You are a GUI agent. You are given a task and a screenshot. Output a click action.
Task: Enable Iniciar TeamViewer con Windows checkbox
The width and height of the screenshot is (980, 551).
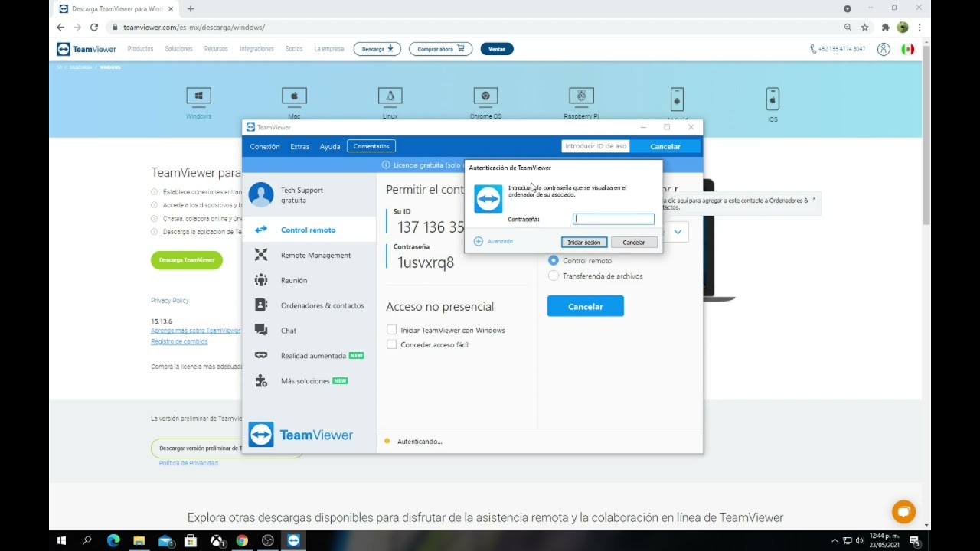pos(391,330)
